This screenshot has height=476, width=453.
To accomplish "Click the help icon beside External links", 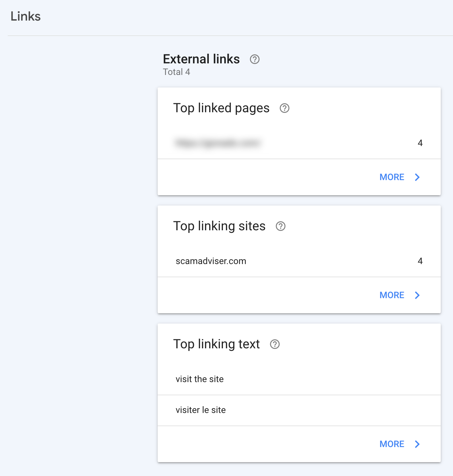I will tap(254, 59).
